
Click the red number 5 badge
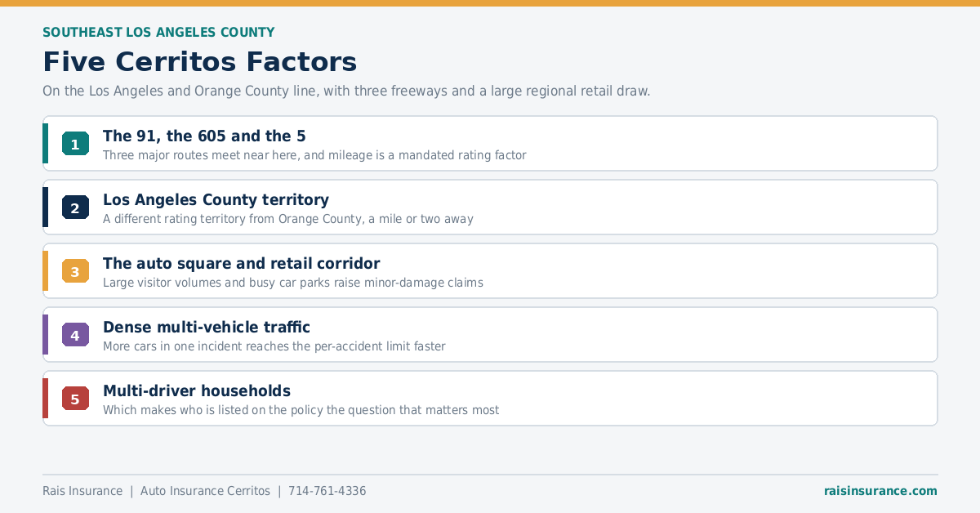click(x=75, y=399)
